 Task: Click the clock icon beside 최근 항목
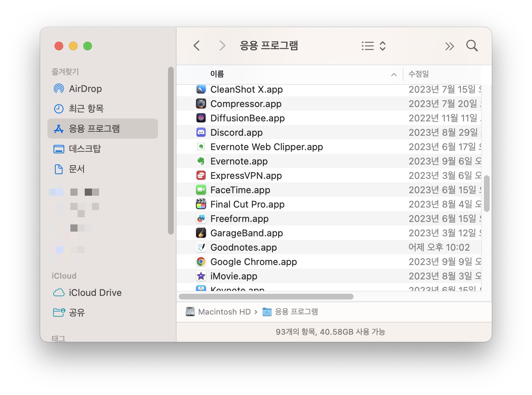click(x=59, y=108)
